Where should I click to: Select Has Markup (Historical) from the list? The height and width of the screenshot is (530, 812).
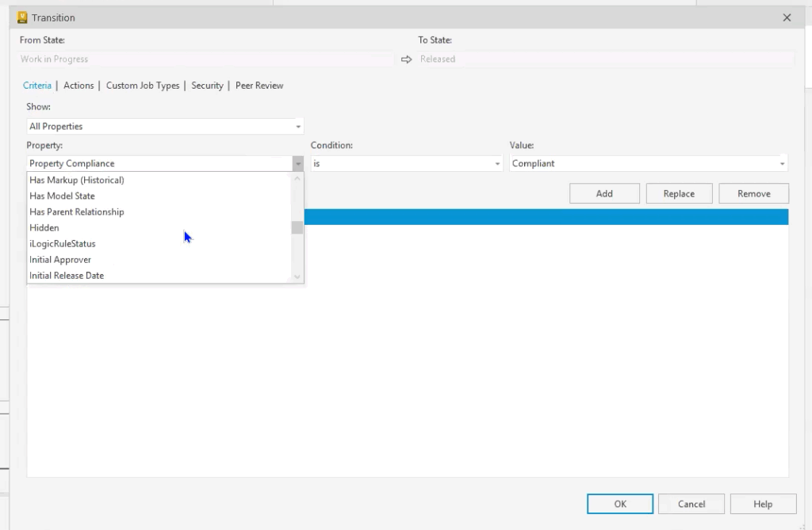[159, 180]
